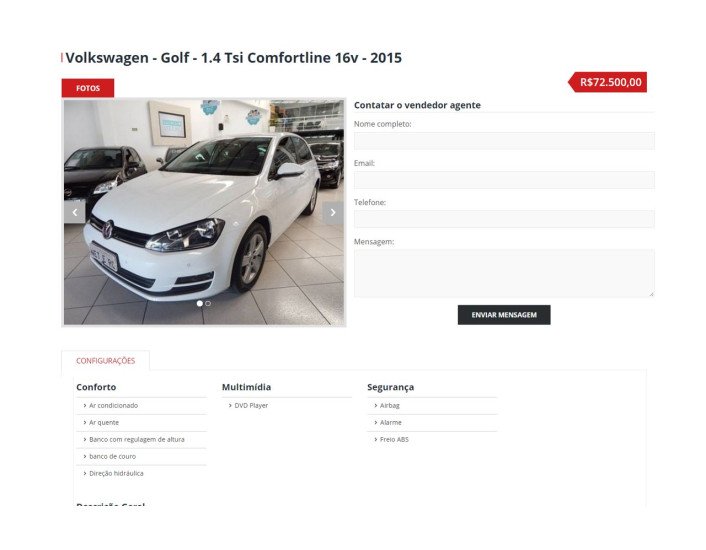This screenshot has height=550, width=706.
Task: Click the white Golf car photo
Action: point(204,212)
